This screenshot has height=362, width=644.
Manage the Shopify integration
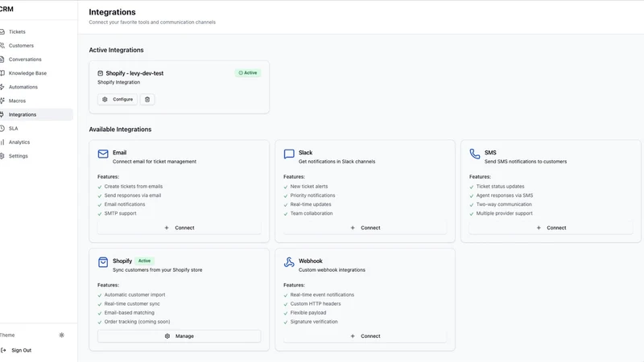(179, 336)
